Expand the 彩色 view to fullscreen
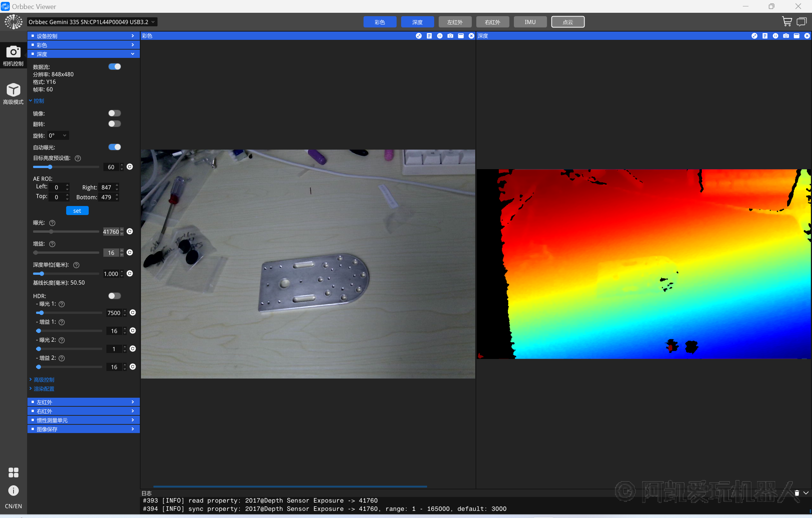 [x=418, y=36]
